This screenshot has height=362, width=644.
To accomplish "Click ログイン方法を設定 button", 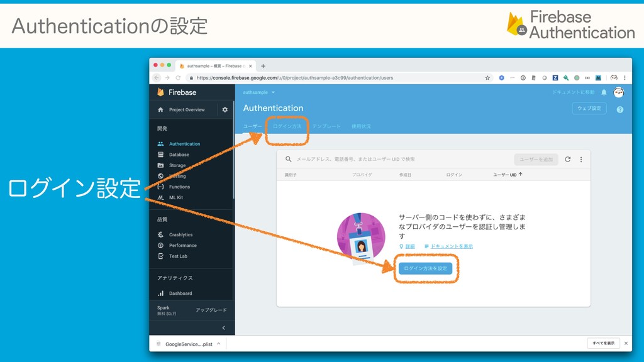I will 426,268.
